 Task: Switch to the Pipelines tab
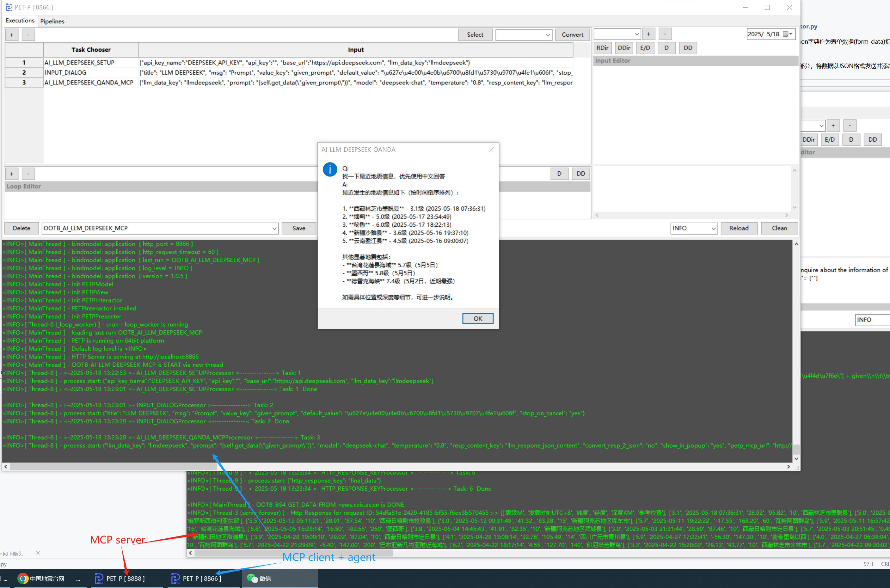pyautogui.click(x=52, y=21)
